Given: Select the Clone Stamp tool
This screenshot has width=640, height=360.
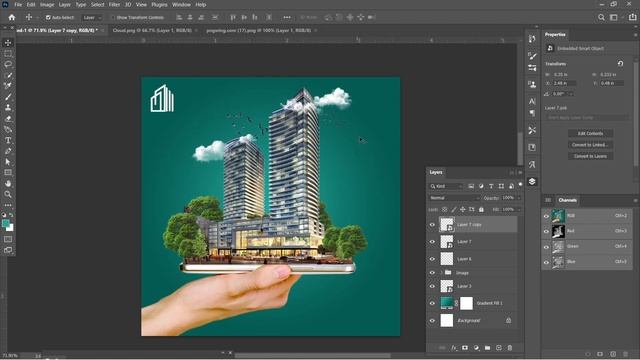Looking at the screenshot, I should coord(8,108).
